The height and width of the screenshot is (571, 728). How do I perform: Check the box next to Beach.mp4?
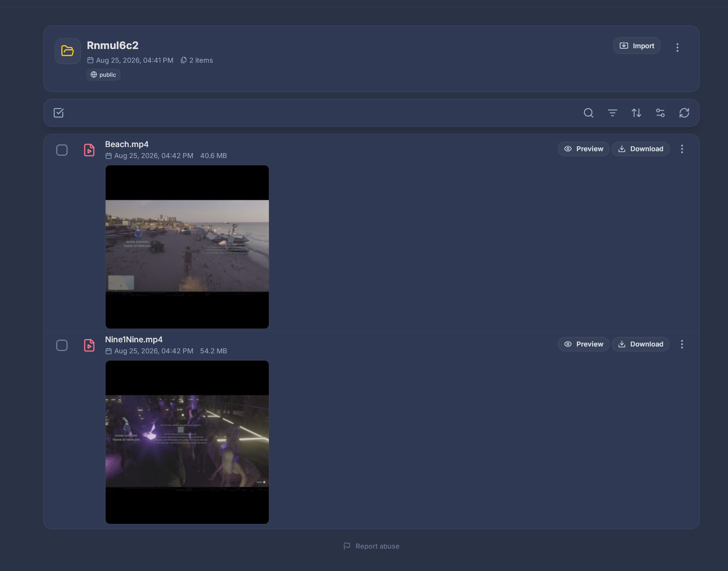coord(62,150)
